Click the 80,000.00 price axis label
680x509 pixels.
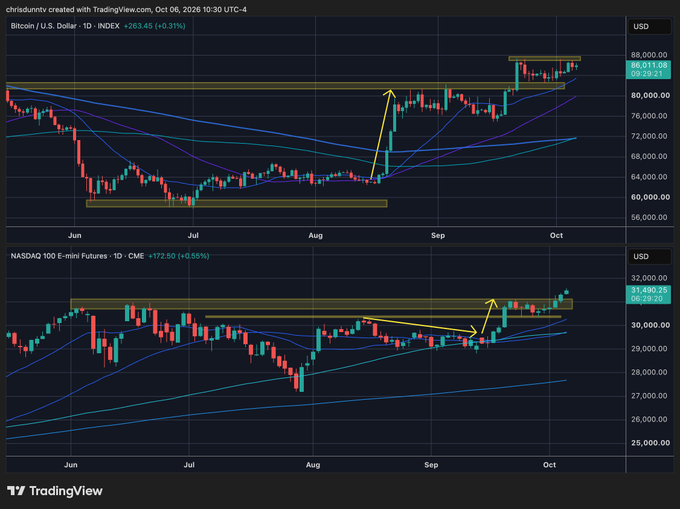pos(649,95)
